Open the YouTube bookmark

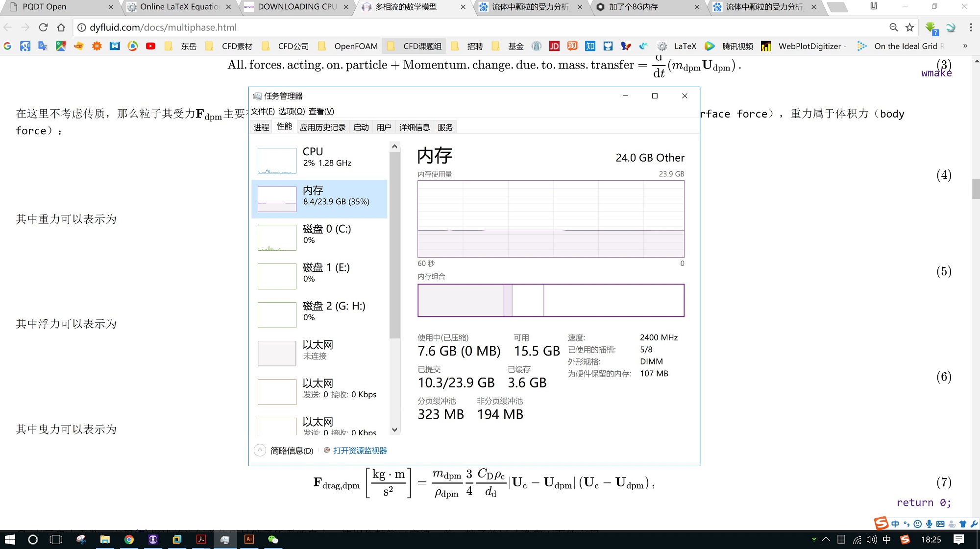150,46
